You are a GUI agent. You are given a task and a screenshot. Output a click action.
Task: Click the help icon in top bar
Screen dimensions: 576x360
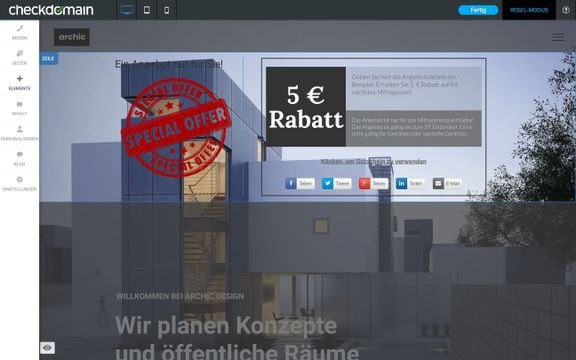566,10
